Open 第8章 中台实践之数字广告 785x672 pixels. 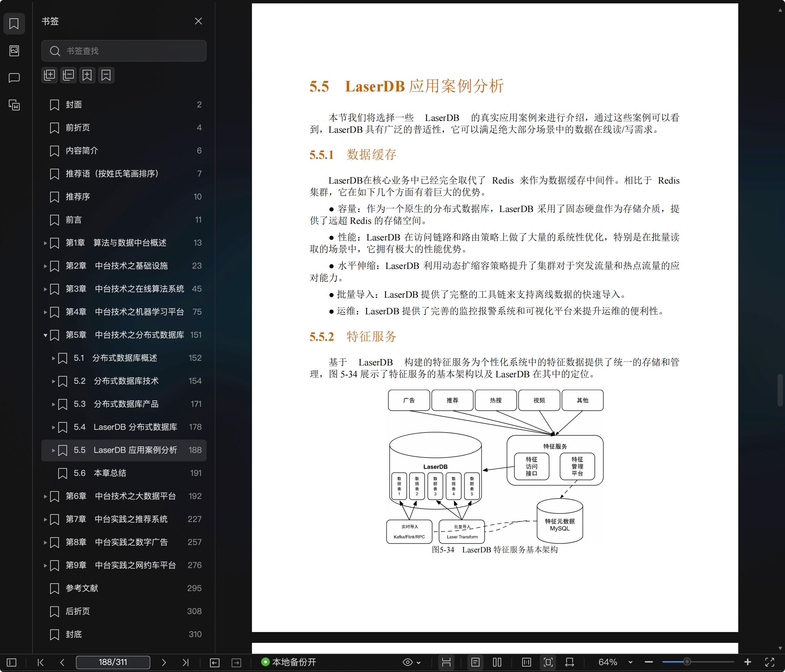[x=124, y=542]
